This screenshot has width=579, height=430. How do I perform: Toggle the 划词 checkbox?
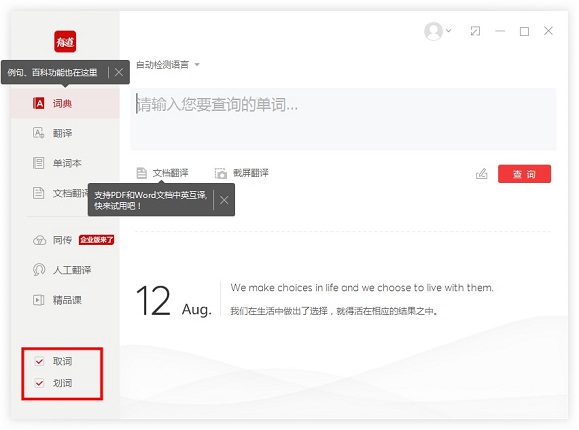pos(39,383)
